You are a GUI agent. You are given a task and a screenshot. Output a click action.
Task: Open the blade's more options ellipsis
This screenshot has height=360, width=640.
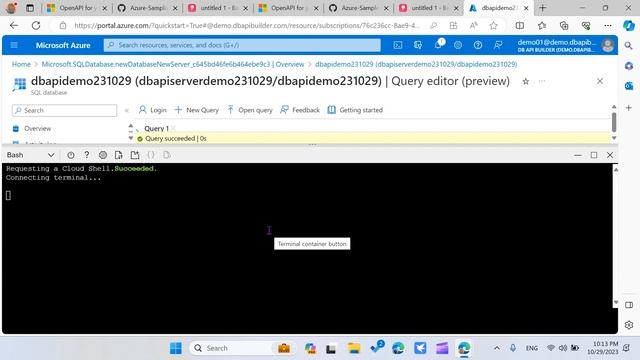[542, 81]
